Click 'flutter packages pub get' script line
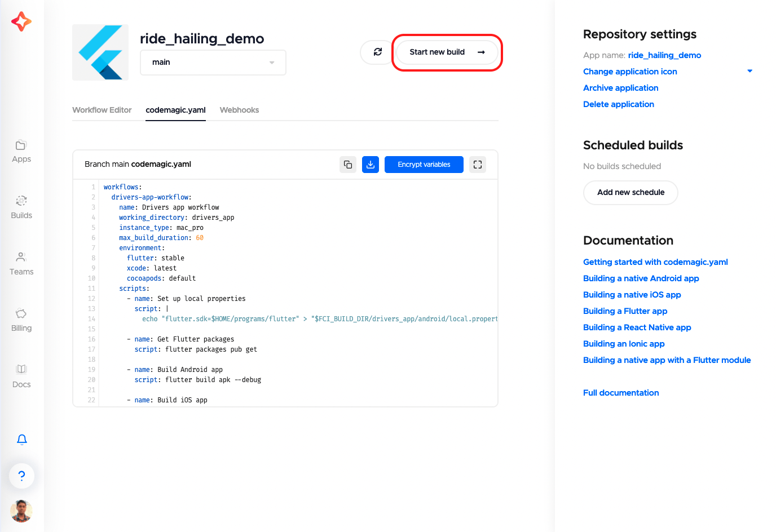 196,349
